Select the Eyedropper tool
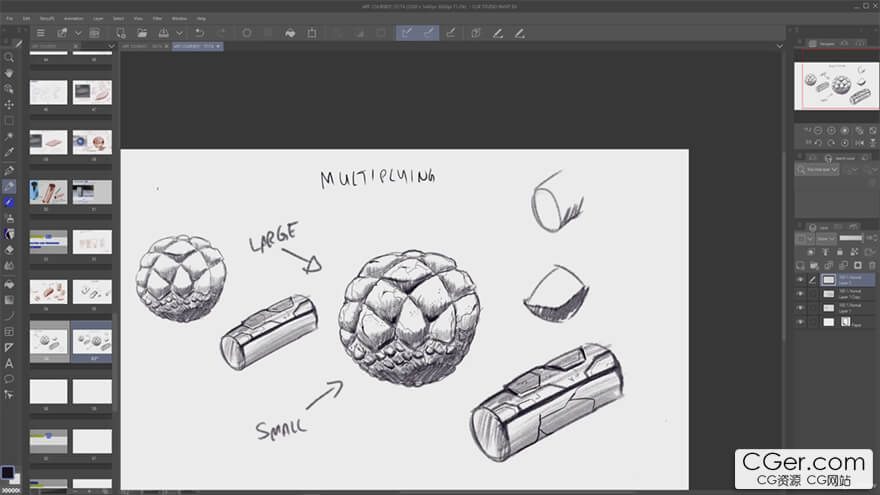The width and height of the screenshot is (880, 495). pos(9,152)
